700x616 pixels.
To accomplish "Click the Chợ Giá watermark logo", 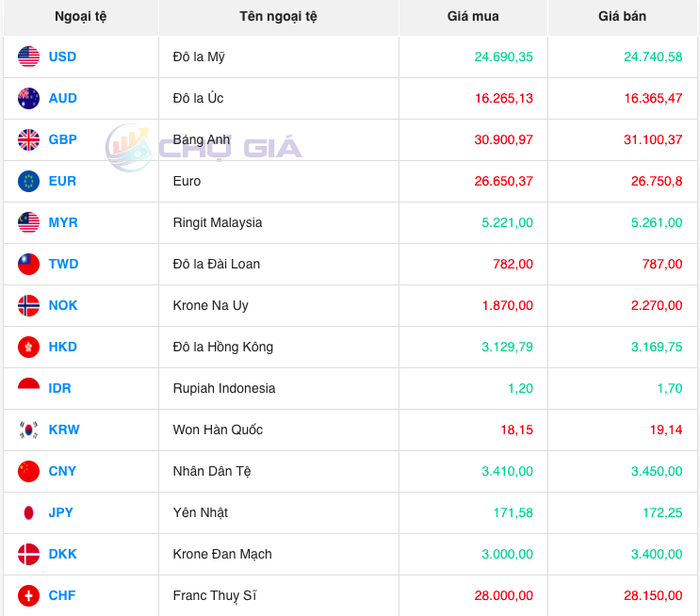I will [203, 148].
